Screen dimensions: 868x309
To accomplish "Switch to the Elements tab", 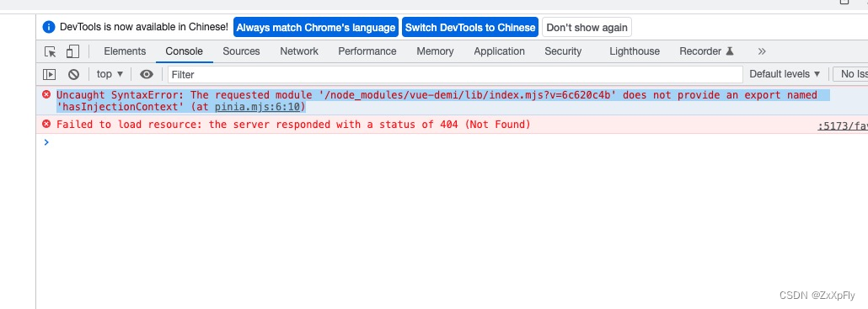I will (x=125, y=51).
